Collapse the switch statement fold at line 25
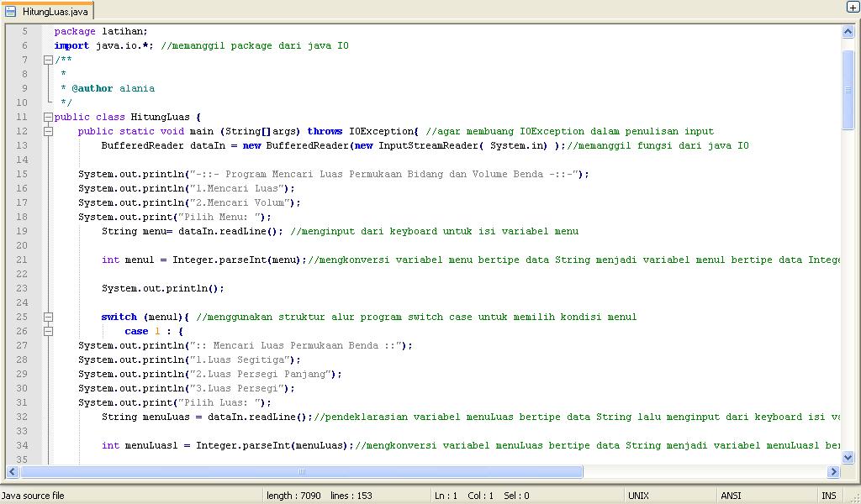This screenshot has height=504, width=861. pyautogui.click(x=48, y=317)
